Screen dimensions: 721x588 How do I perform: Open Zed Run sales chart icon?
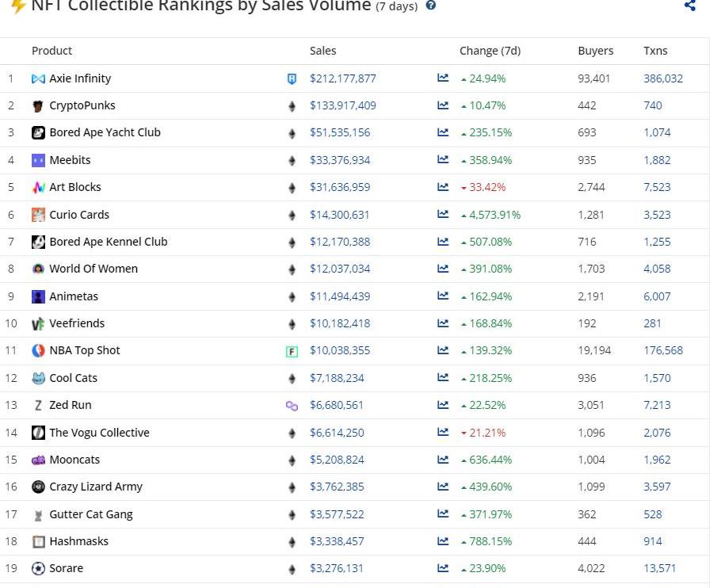click(443, 405)
